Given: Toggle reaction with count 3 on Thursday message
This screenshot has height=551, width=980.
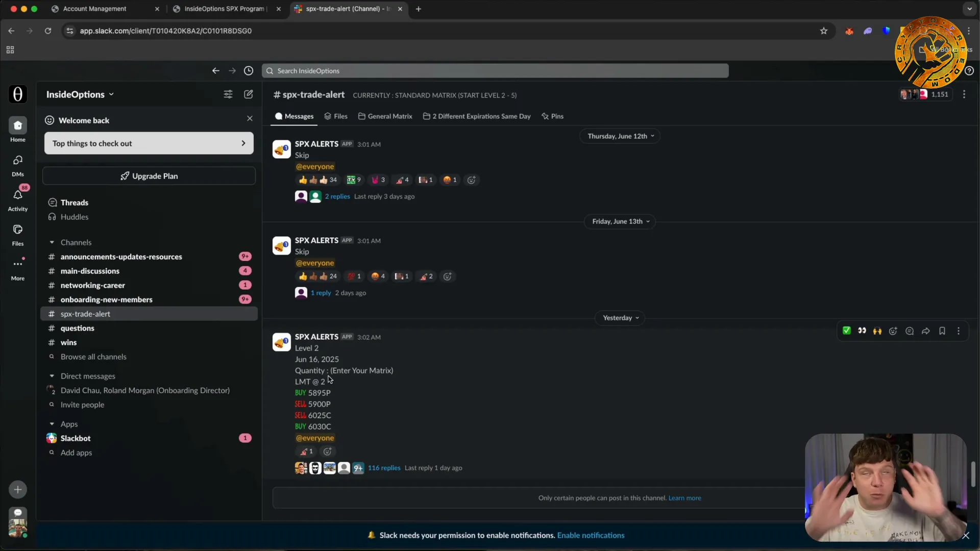Looking at the screenshot, I should click(x=378, y=180).
